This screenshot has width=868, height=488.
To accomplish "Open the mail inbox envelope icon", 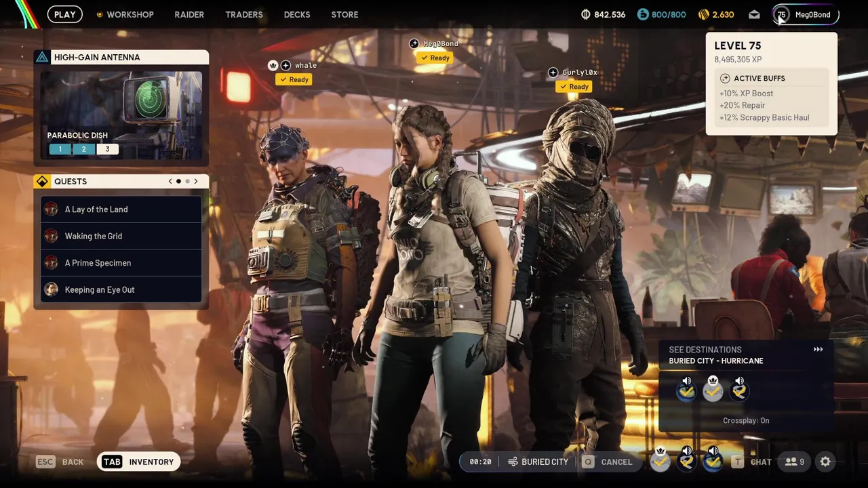I will 754,14.
